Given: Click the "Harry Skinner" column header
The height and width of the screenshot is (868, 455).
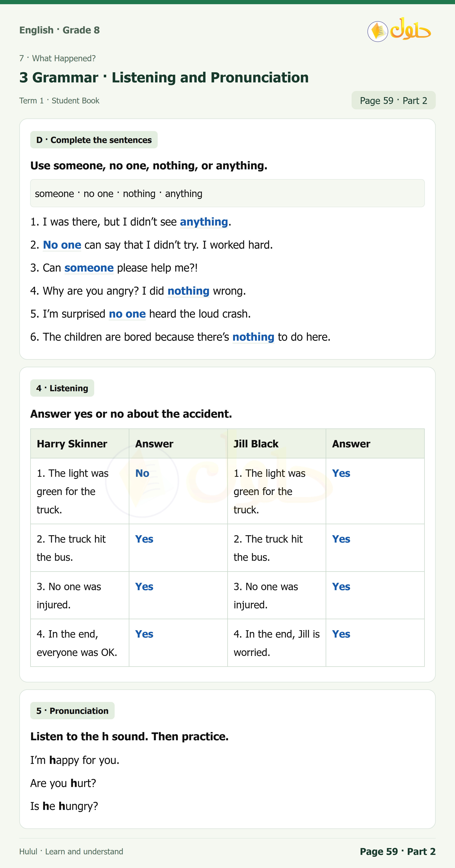Looking at the screenshot, I should (x=80, y=444).
